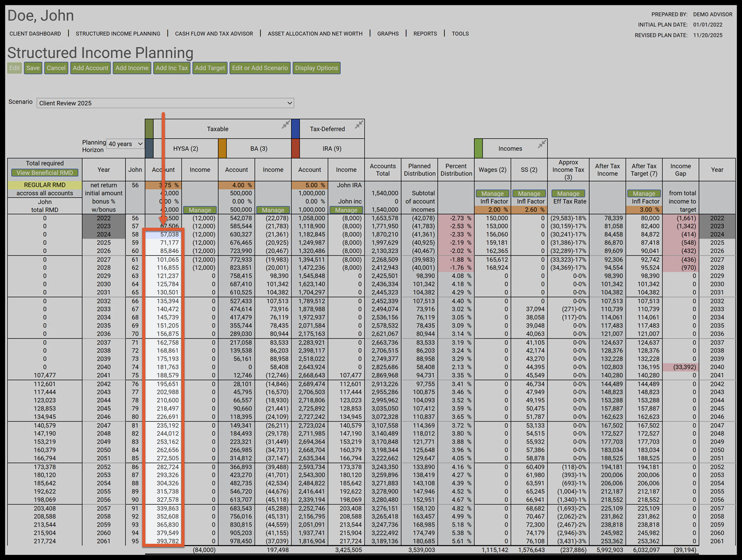Manage the Wages (2) income
The height and width of the screenshot is (560, 742).
(492, 194)
